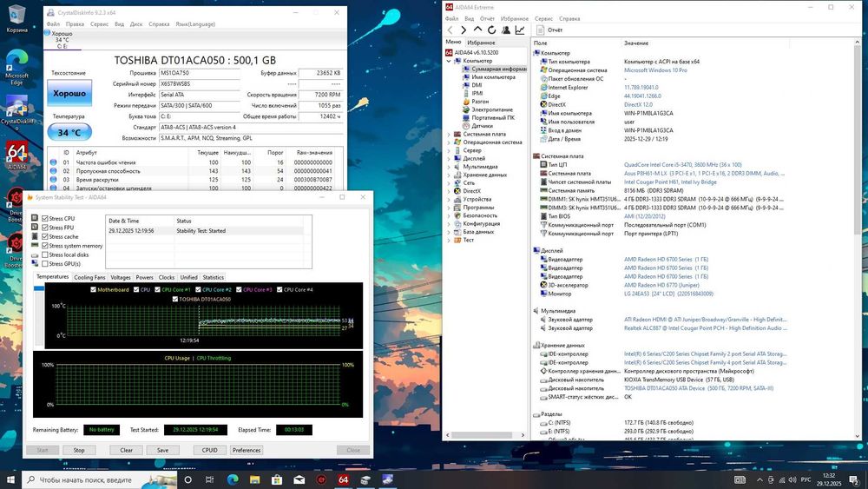The height and width of the screenshot is (489, 868).
Task: Open CrystalDiskInfo desktop shortcut
Action: tap(16, 114)
